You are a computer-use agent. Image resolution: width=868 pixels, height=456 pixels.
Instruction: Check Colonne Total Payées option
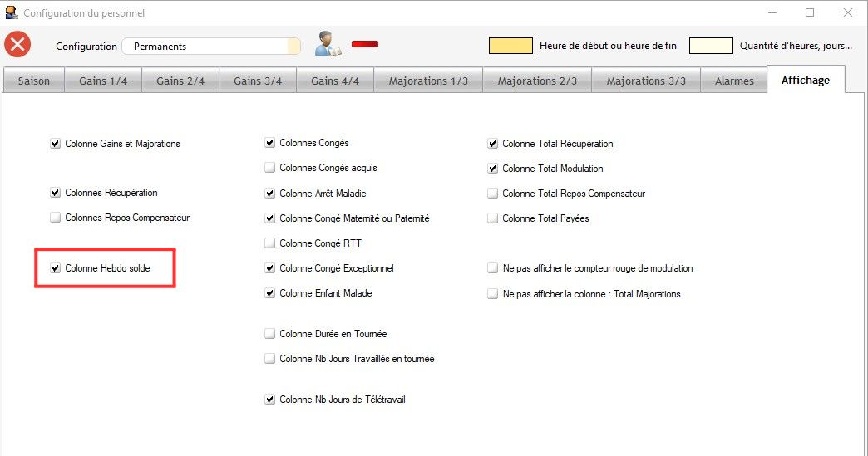point(492,218)
